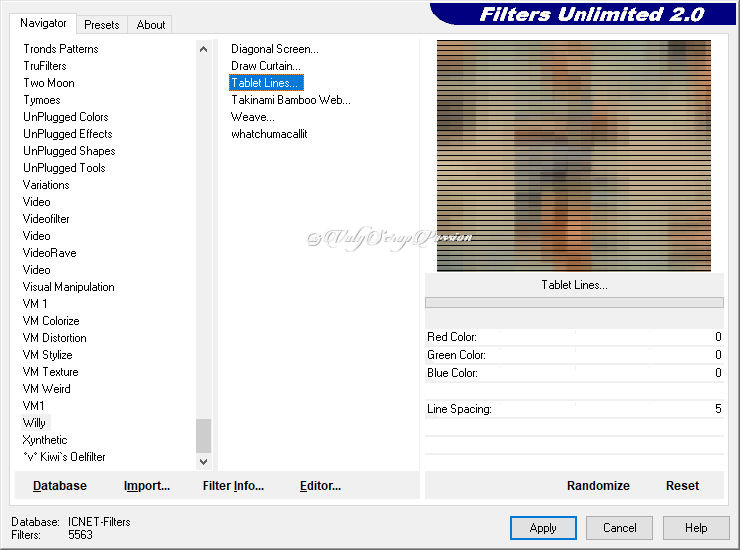Select UnPlugged Tools category
Viewport: 740px width, 550px height.
coord(64,168)
